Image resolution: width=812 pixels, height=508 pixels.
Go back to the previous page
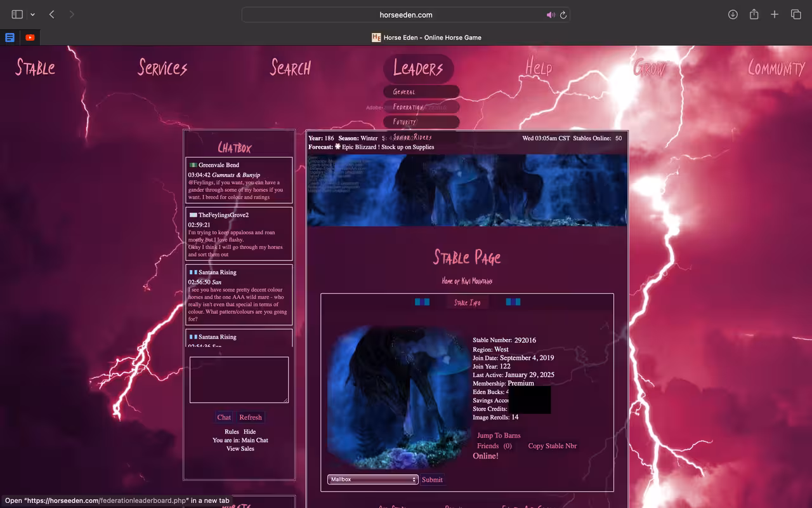pyautogui.click(x=52, y=15)
